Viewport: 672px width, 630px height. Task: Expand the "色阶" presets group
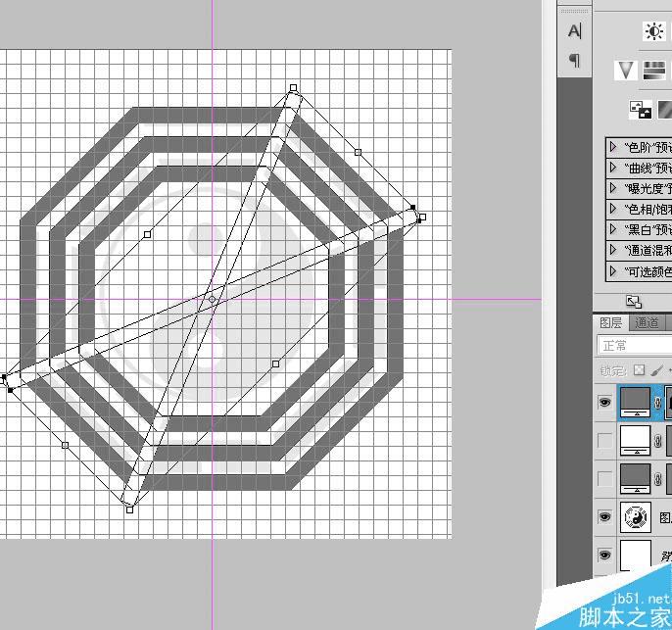[613, 147]
